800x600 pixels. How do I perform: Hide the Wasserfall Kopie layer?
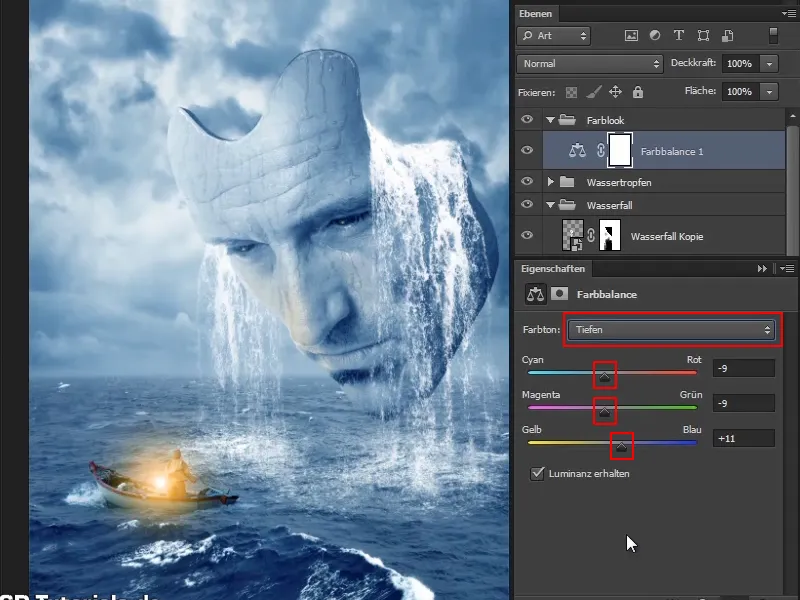click(527, 235)
